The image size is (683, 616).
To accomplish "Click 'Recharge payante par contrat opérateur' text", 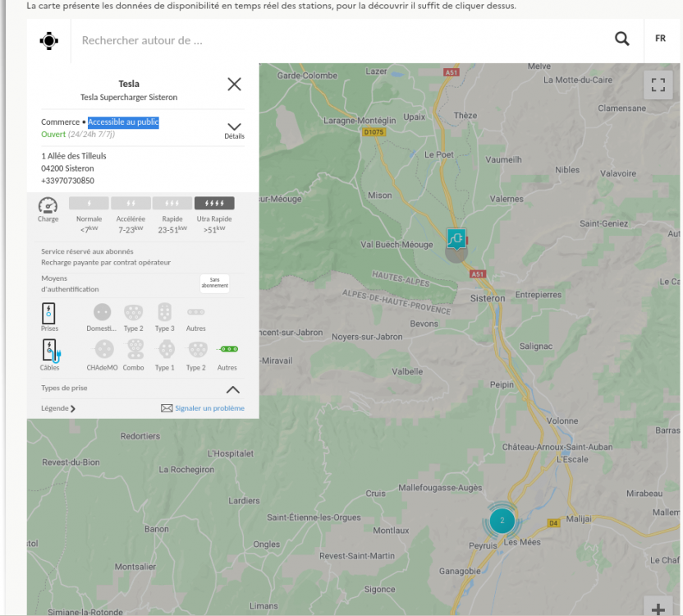I will pos(106,263).
